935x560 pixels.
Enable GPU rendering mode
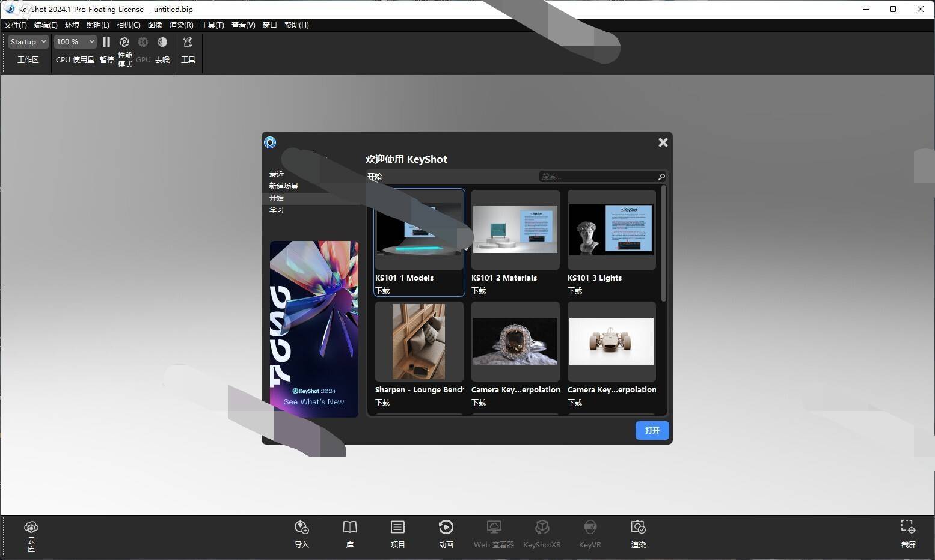143,42
